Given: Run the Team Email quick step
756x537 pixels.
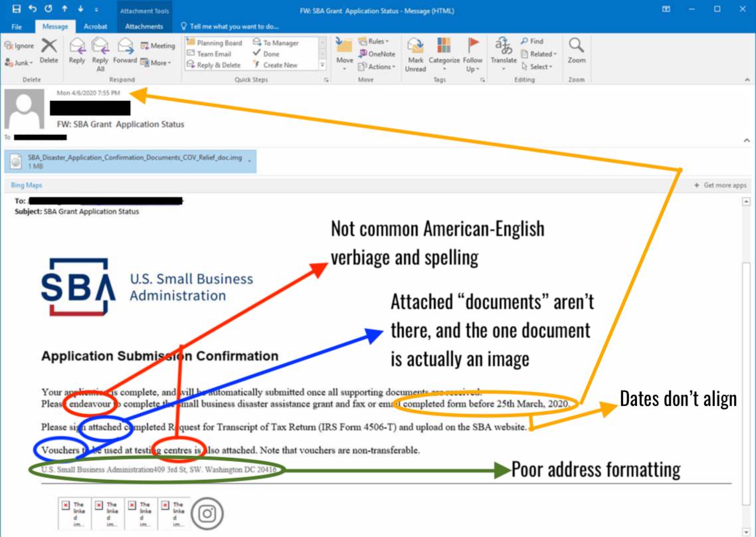Looking at the screenshot, I should pos(209,54).
